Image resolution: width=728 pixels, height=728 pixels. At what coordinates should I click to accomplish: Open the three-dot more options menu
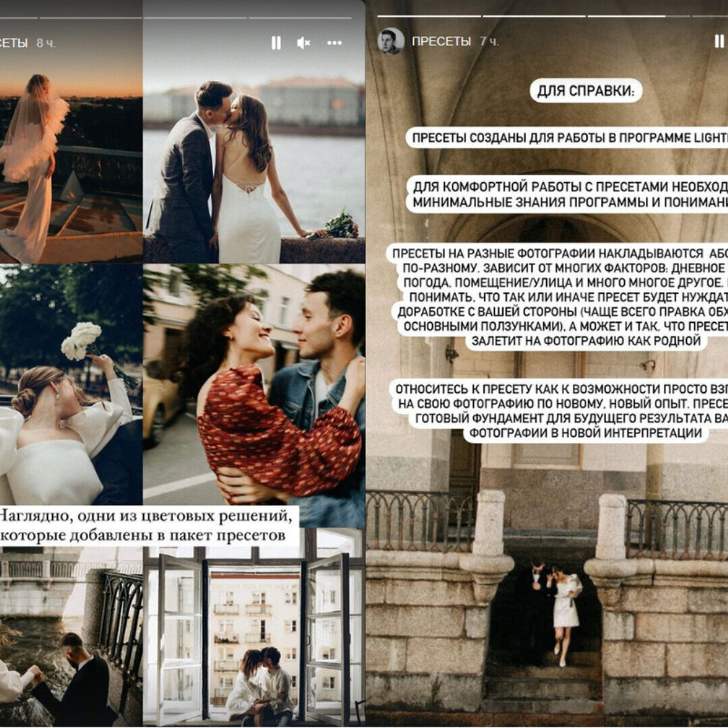tap(334, 42)
